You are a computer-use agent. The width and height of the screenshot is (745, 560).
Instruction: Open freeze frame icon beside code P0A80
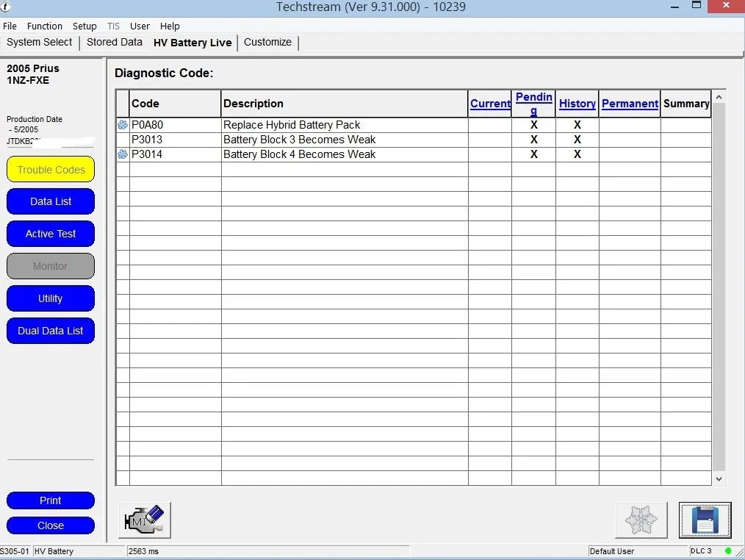(123, 125)
